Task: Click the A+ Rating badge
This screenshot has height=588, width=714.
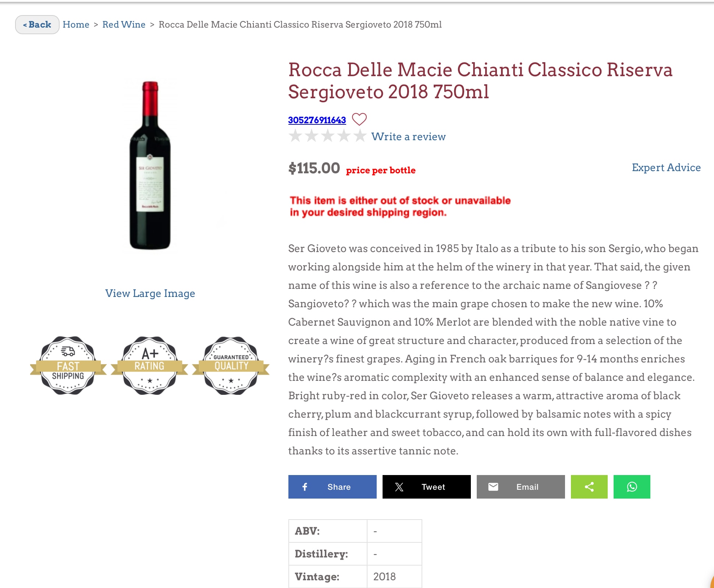Action: tap(149, 365)
